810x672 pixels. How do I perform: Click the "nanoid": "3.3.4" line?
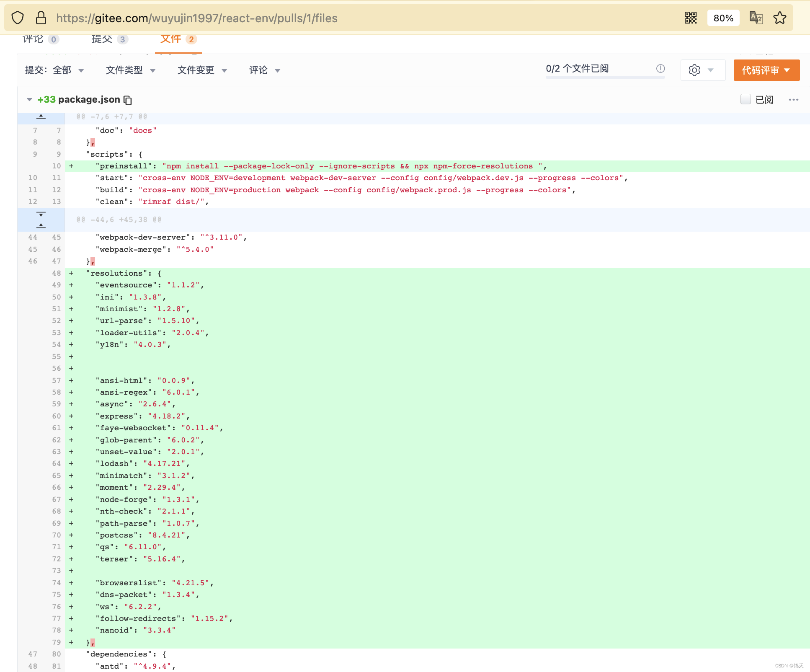pos(136,631)
